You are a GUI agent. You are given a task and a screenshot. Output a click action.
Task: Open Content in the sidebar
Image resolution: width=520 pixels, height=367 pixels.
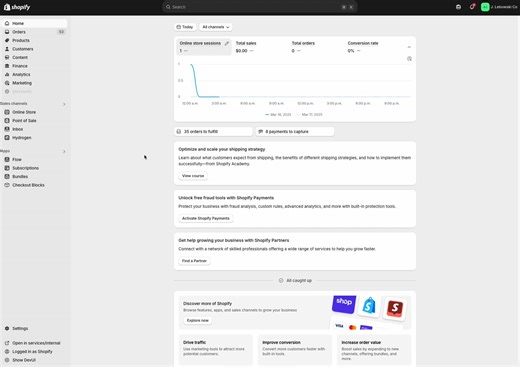pyautogui.click(x=34, y=57)
